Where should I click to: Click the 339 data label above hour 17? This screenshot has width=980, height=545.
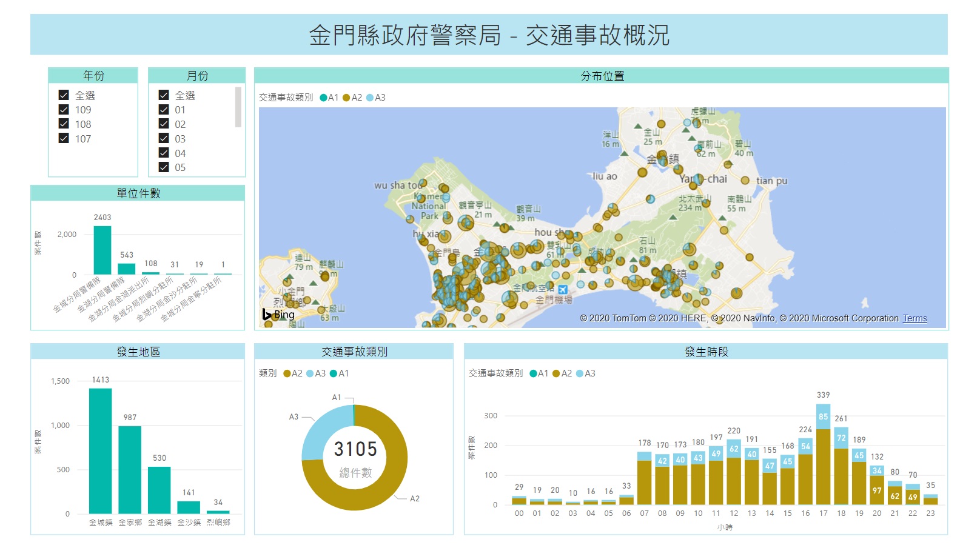pyautogui.click(x=824, y=395)
